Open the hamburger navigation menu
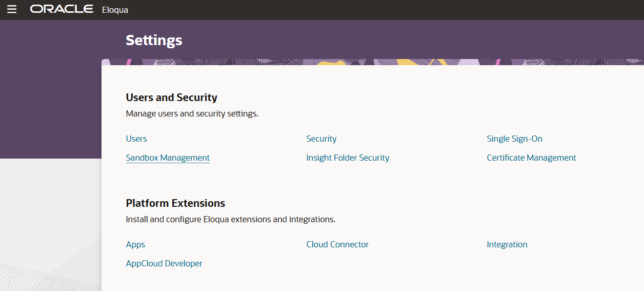Screen dimensions: 644x291 click(x=12, y=9)
